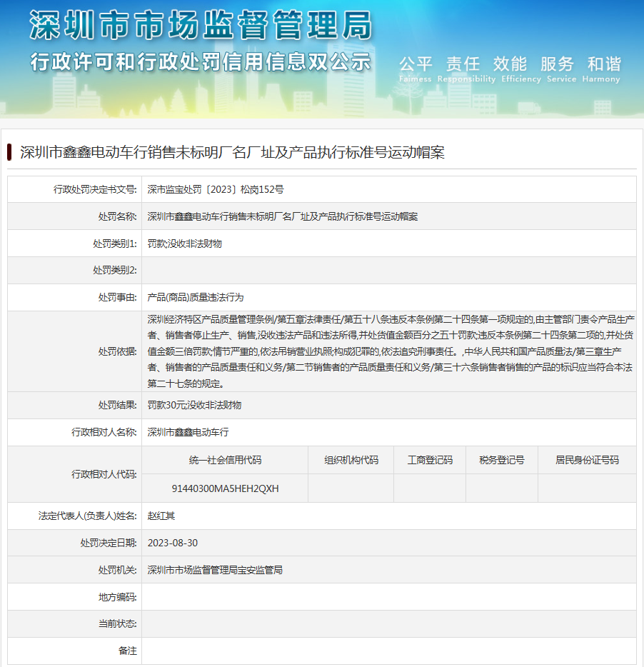Viewport: 644px width, 667px height.
Task: Click the 行政相对人名称 value 深圳市鑫鑫电动车行
Action: [x=188, y=432]
